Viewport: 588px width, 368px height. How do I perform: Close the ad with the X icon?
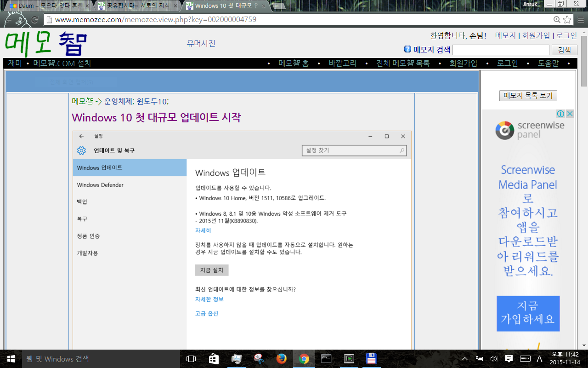point(570,114)
